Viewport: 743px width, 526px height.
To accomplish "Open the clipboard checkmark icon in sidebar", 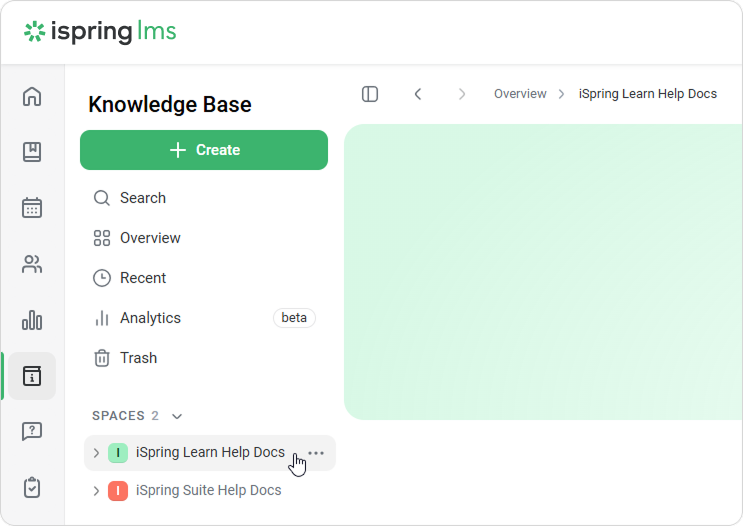I will pyautogui.click(x=32, y=487).
